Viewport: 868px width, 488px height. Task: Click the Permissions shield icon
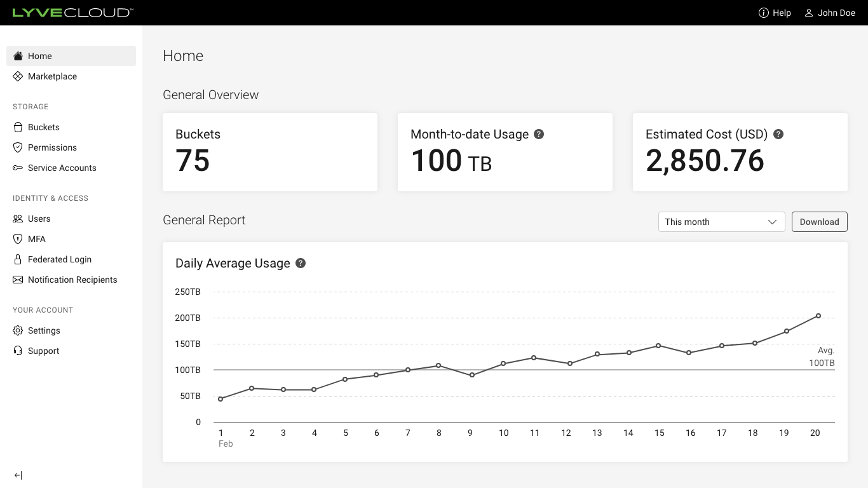pos(18,147)
